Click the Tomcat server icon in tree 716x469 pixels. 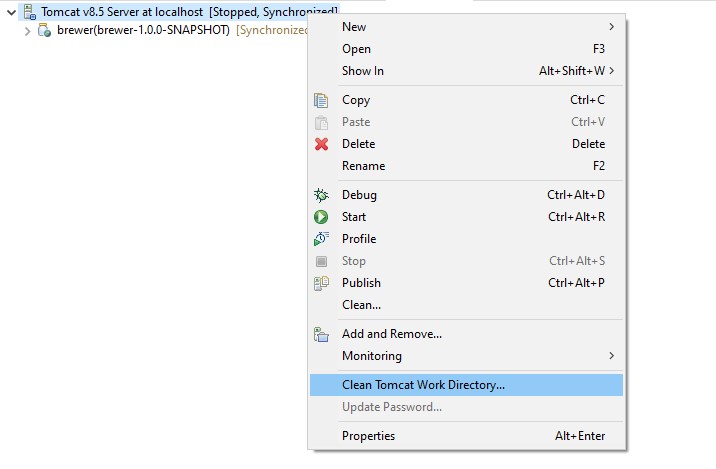[x=30, y=12]
